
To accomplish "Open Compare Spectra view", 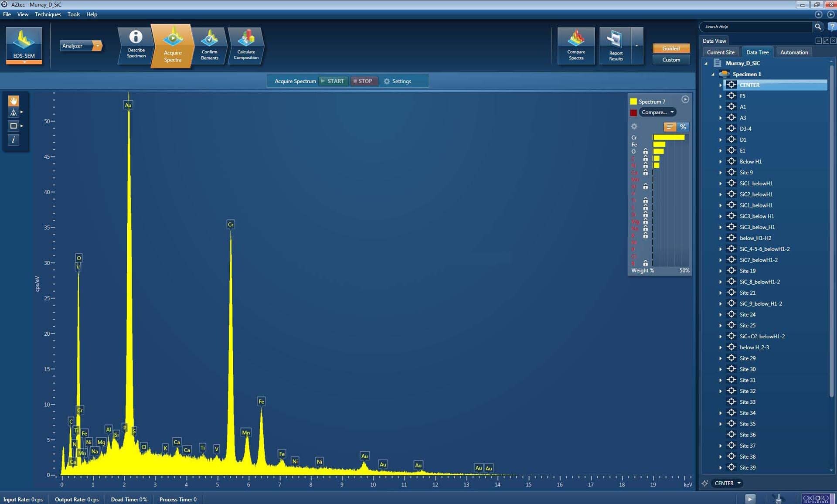I will pos(576,46).
